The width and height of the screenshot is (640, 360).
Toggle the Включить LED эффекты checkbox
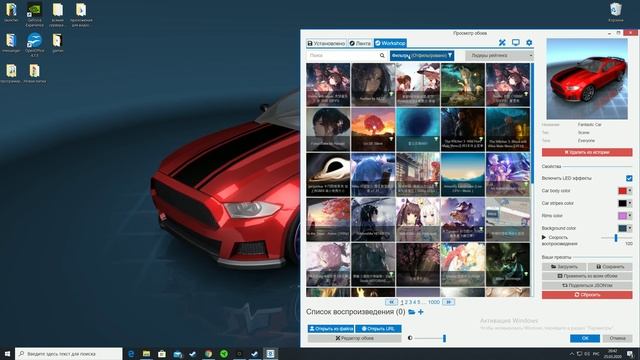[x=629, y=178]
